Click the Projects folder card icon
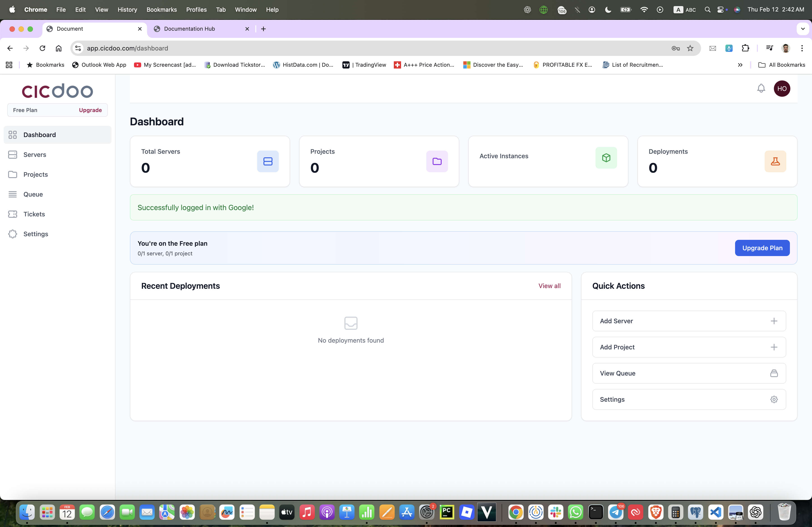812x527 pixels. [437, 161]
